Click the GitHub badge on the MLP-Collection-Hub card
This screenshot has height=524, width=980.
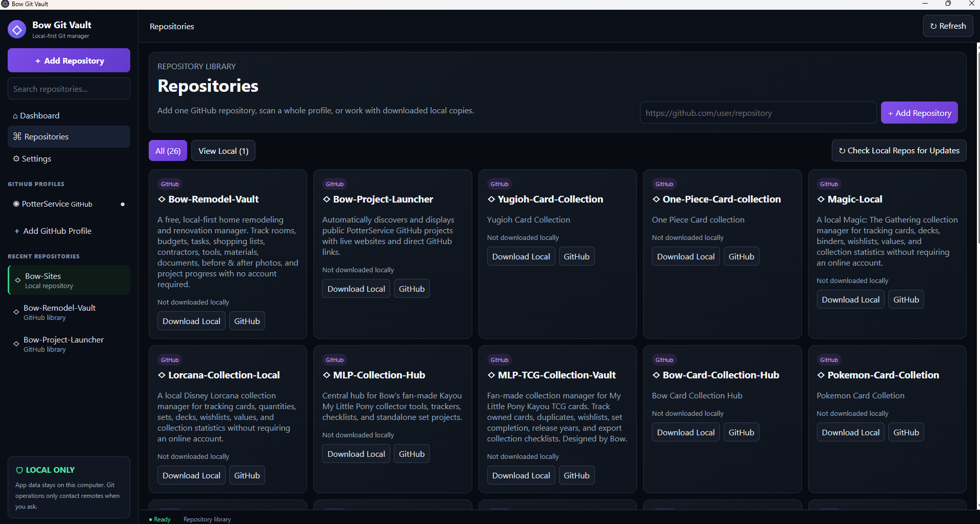click(x=334, y=360)
